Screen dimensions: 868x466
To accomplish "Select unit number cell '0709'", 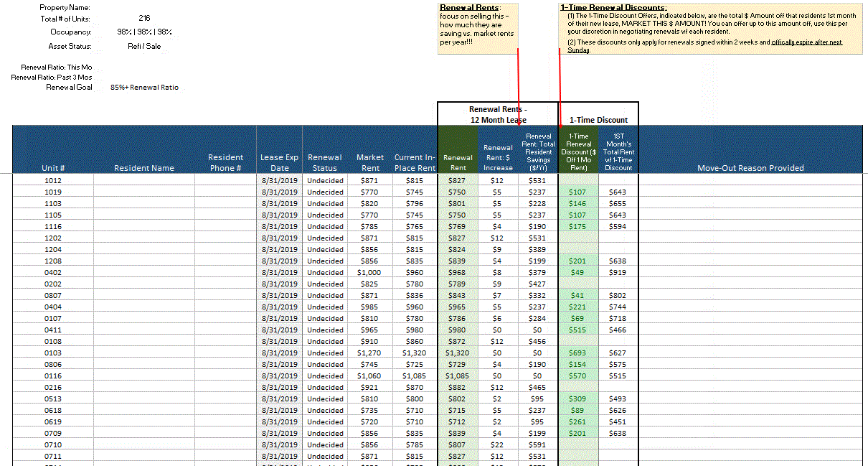I will (53, 433).
